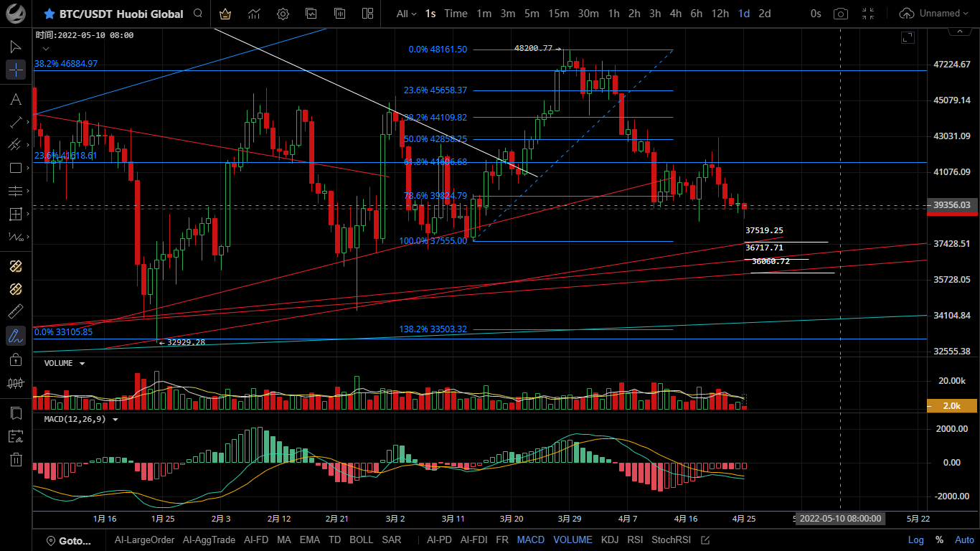Click the crown VIP icon
Image resolution: width=980 pixels, height=551 pixels.
(x=225, y=14)
